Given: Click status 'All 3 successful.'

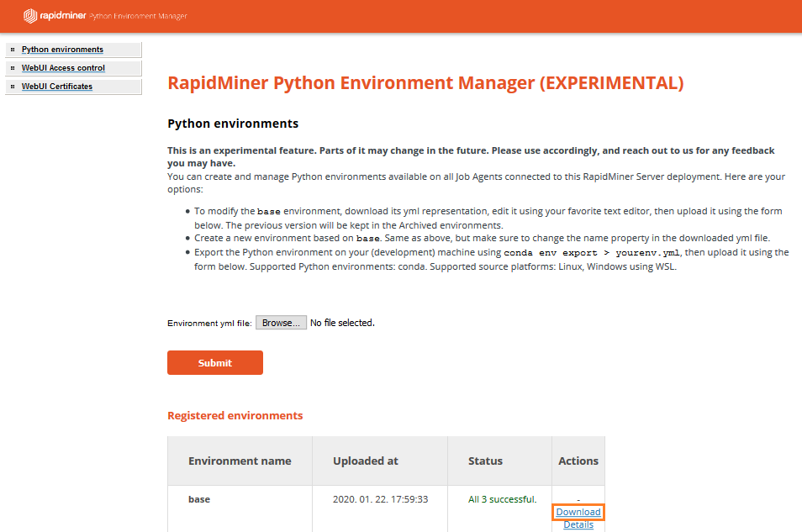Looking at the screenshot, I should [x=502, y=499].
